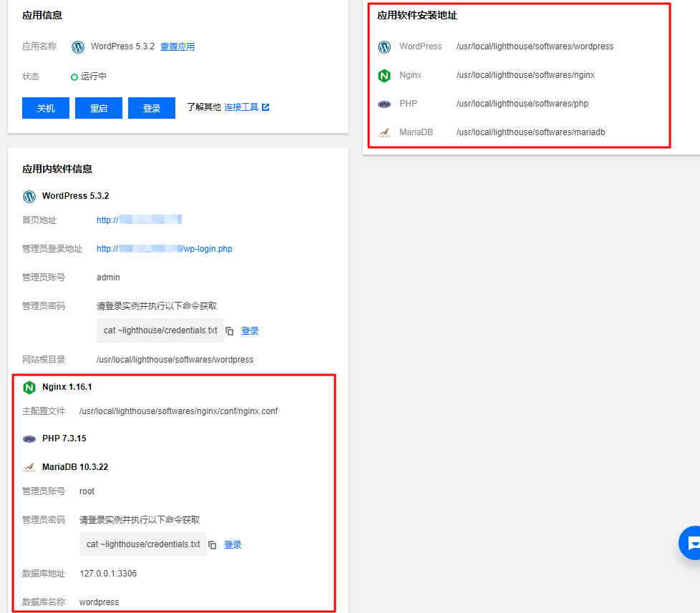This screenshot has width=700, height=613.
Task: Click the 应用软件安装地址 heading
Action: pos(417,15)
